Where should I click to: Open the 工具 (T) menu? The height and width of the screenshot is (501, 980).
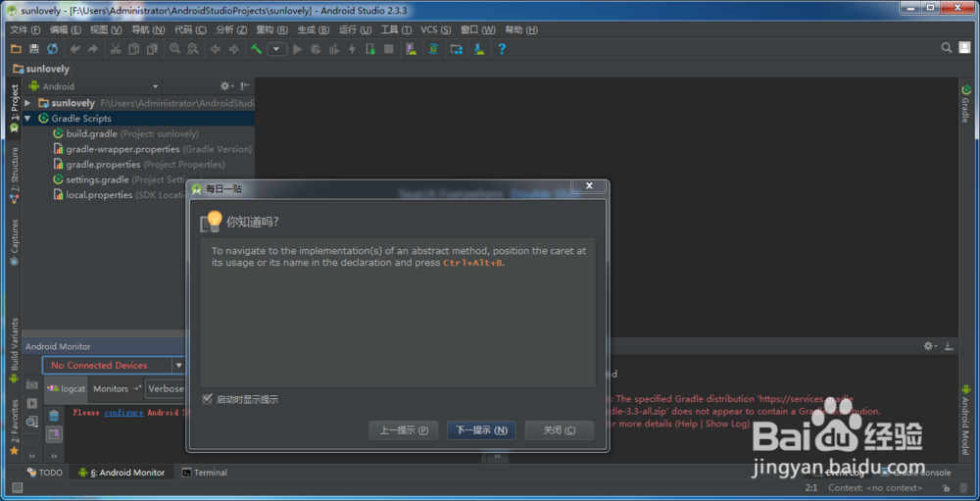[396, 30]
